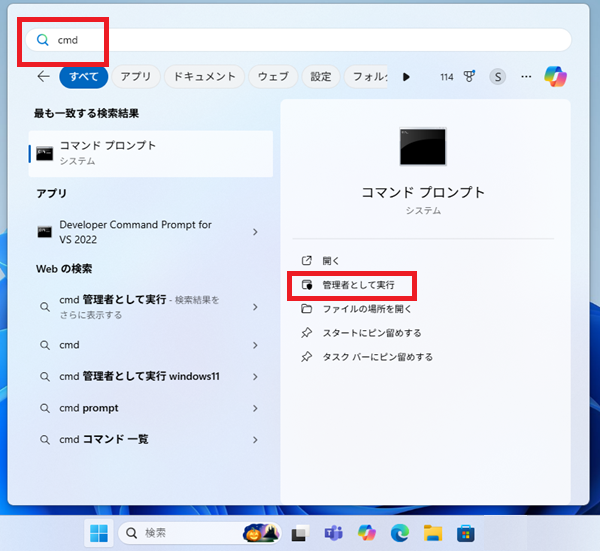Click the Halloween pumpkin search highlight icon
This screenshot has height=551, width=600.
click(x=261, y=533)
